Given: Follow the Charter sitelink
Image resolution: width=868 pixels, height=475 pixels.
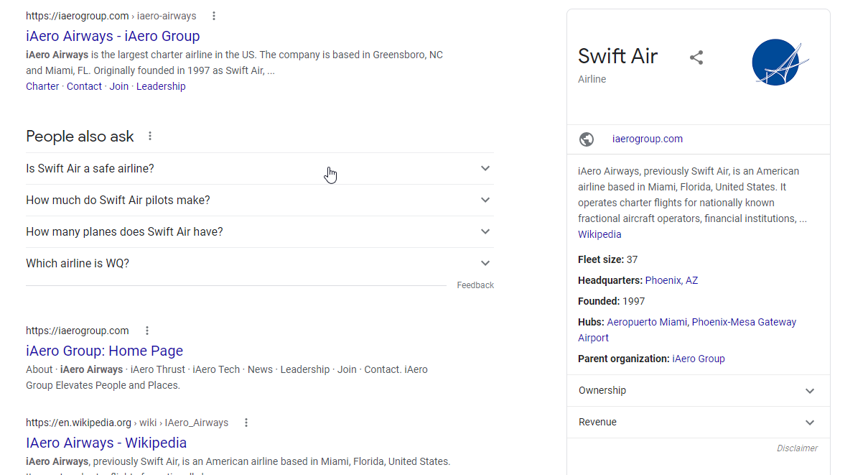Looking at the screenshot, I should click(x=42, y=86).
